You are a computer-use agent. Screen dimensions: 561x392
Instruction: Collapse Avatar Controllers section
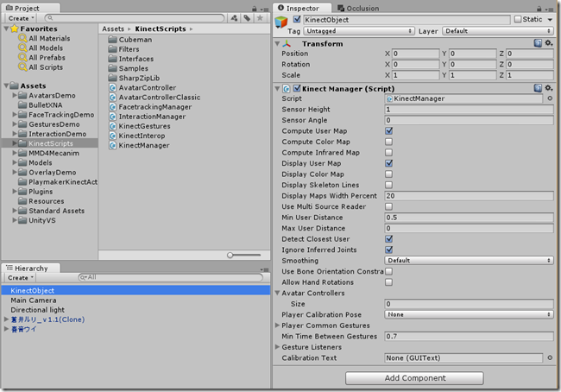(277, 293)
